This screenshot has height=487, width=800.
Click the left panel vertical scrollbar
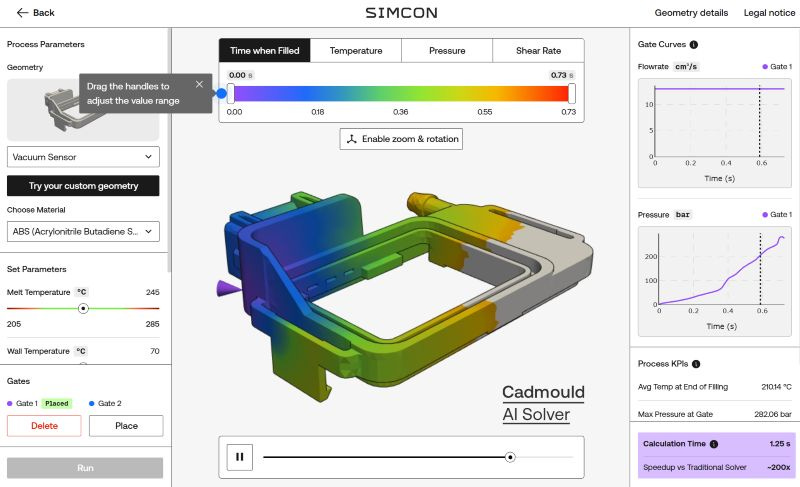(169, 150)
